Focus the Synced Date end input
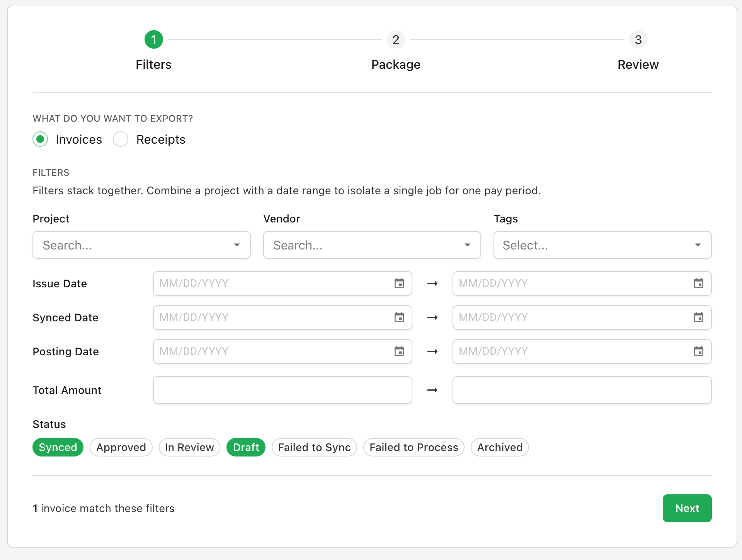 582,317
